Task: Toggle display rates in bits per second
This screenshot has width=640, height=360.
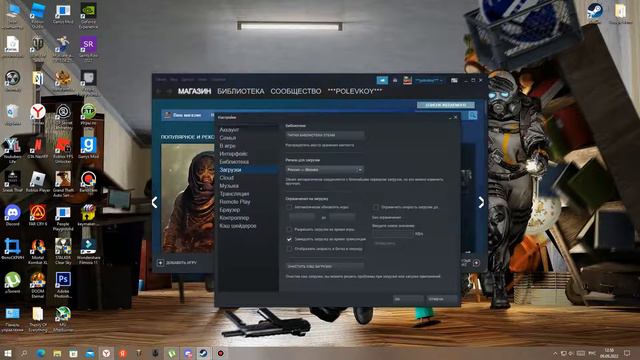Action: click(x=289, y=249)
